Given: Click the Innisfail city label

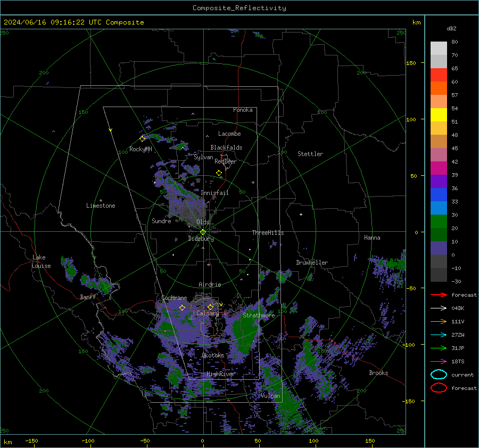Looking at the screenshot, I should click(x=214, y=193).
